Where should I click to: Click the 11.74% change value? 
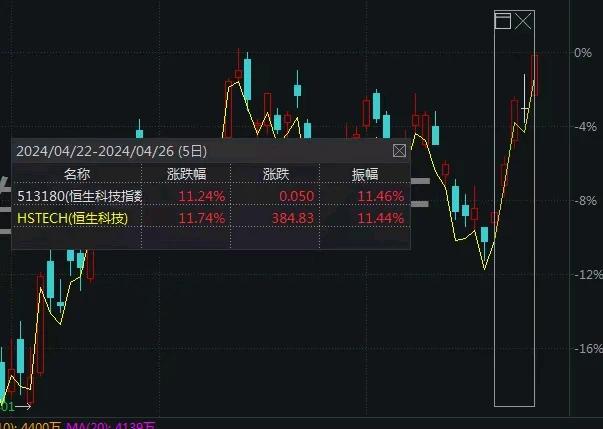click(202, 218)
